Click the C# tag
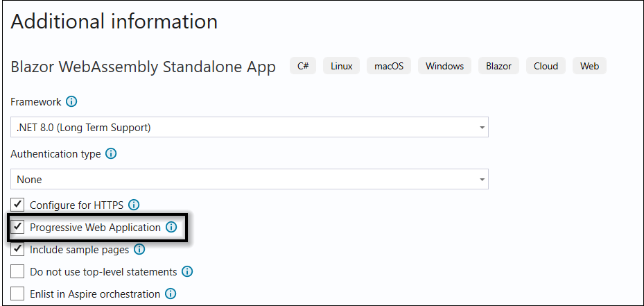 303,66
